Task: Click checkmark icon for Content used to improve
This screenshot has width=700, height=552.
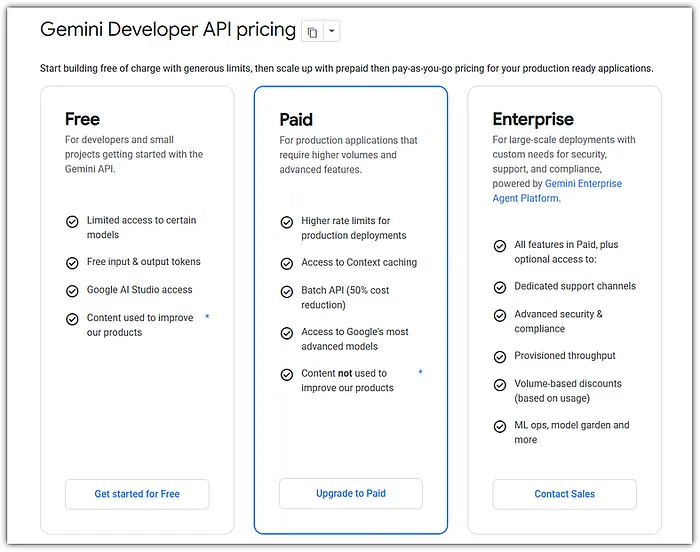Action: 72,319
